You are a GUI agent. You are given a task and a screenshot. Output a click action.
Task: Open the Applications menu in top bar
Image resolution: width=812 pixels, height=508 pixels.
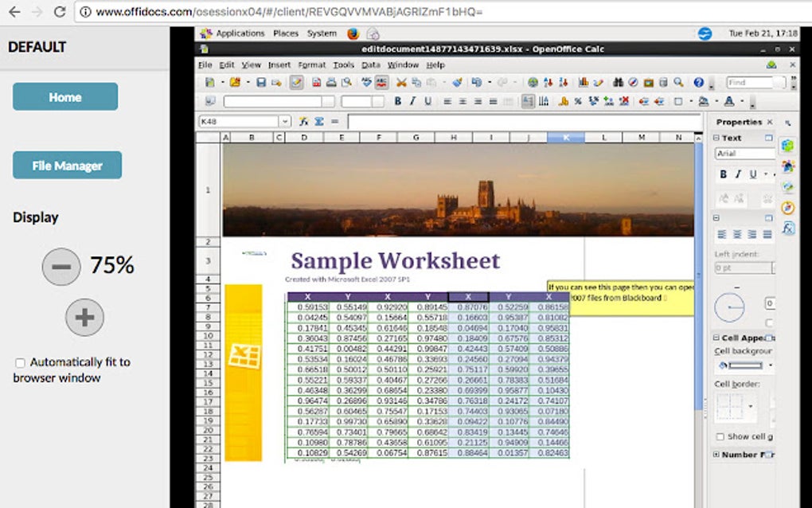pyautogui.click(x=234, y=33)
